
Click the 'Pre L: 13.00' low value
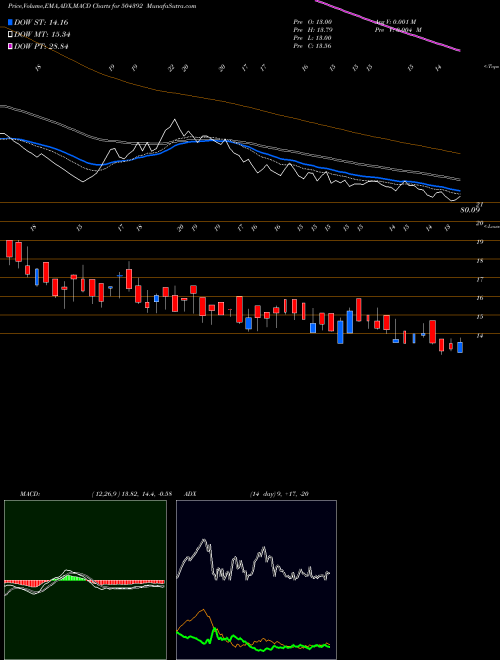coord(313,38)
